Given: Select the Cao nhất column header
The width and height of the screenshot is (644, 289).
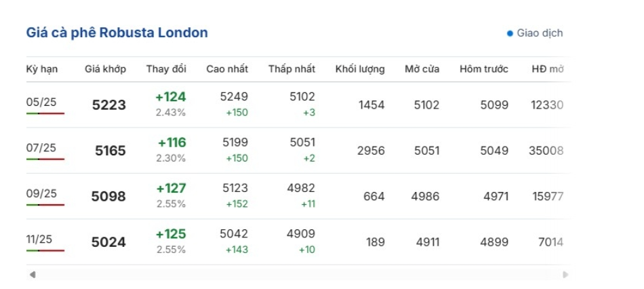Looking at the screenshot, I should (x=227, y=69).
